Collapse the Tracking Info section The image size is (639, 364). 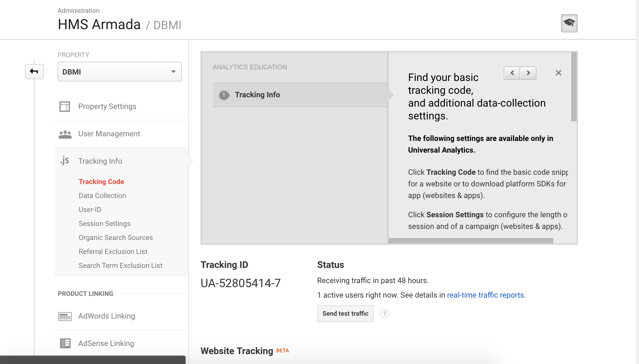tap(100, 161)
